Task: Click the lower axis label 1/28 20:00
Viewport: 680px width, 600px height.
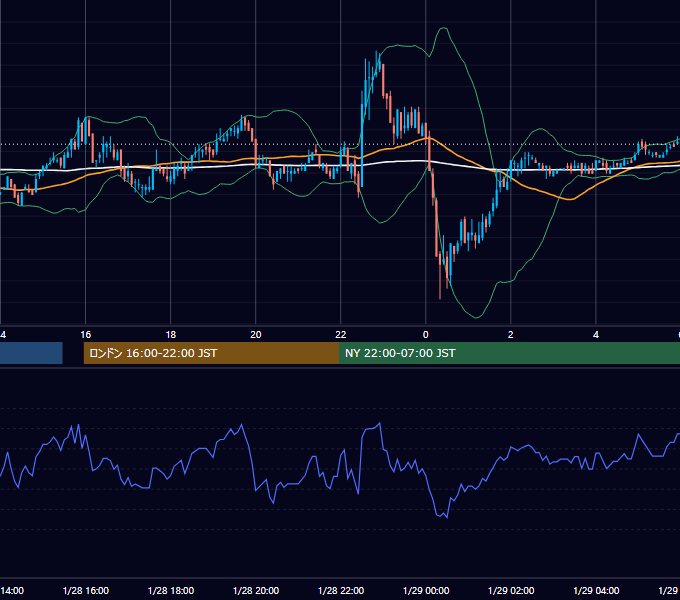Action: click(255, 590)
